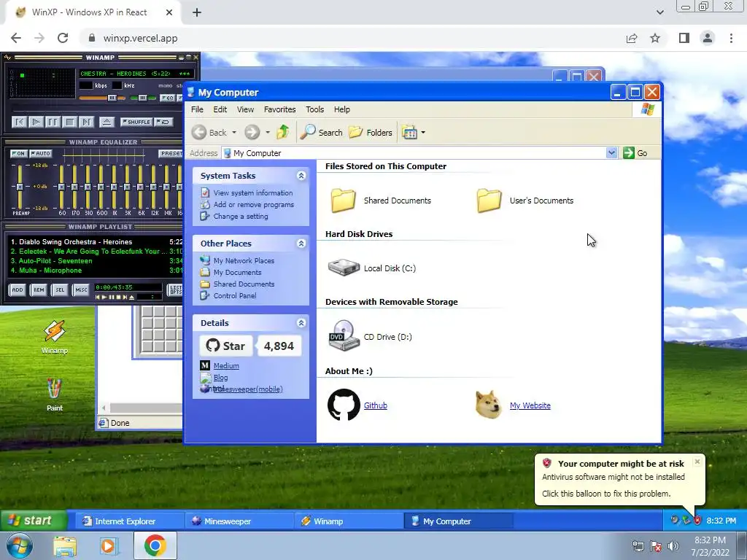Open the playlist SEL button
The image size is (747, 560).
[x=60, y=289]
